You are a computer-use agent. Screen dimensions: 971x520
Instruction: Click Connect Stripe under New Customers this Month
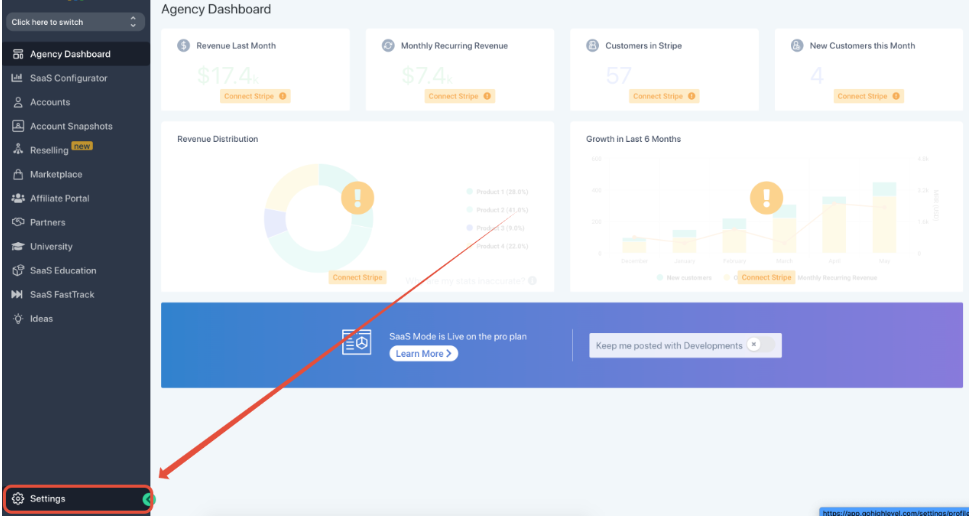coord(869,96)
